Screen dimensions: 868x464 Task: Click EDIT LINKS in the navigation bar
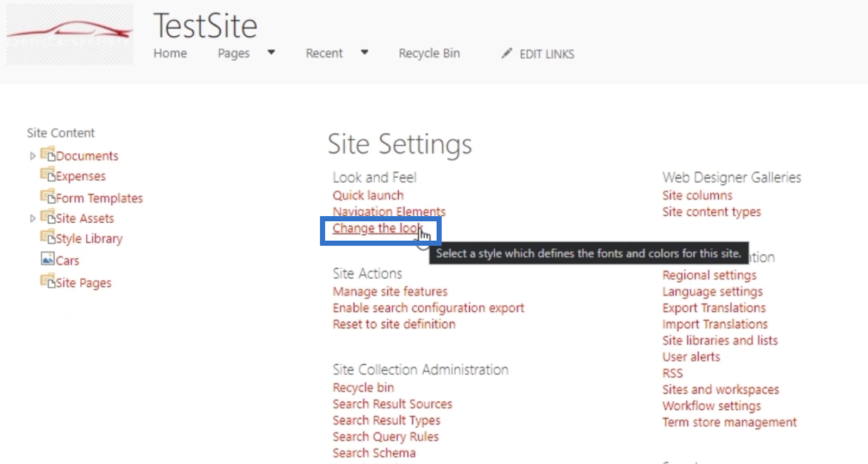pyautogui.click(x=547, y=54)
